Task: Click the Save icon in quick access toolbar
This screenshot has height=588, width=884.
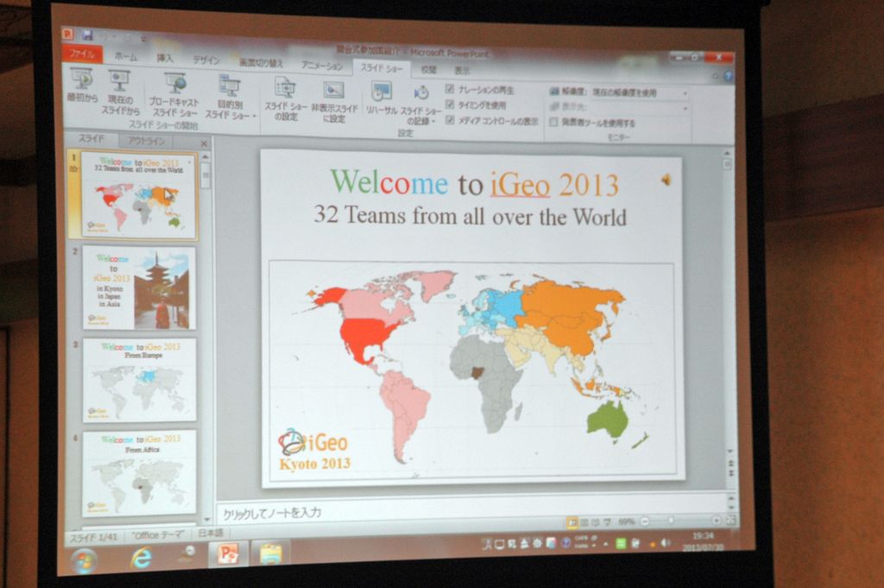Action: pos(88,35)
